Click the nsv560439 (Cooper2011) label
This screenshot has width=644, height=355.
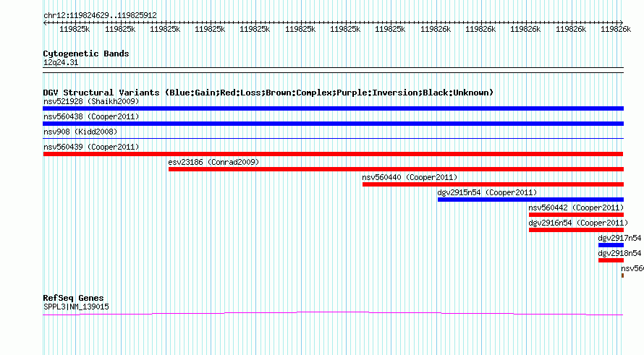[91, 147]
